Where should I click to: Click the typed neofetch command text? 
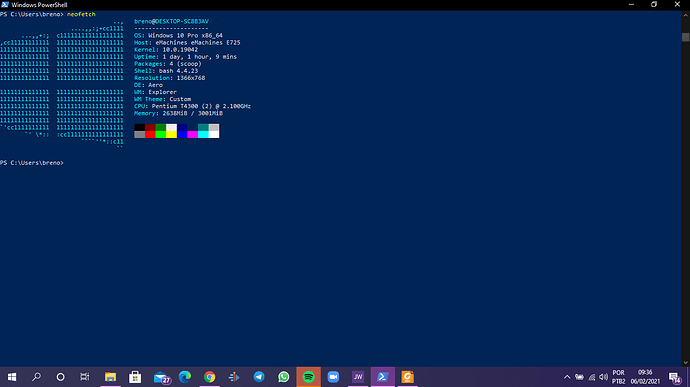click(x=81, y=14)
